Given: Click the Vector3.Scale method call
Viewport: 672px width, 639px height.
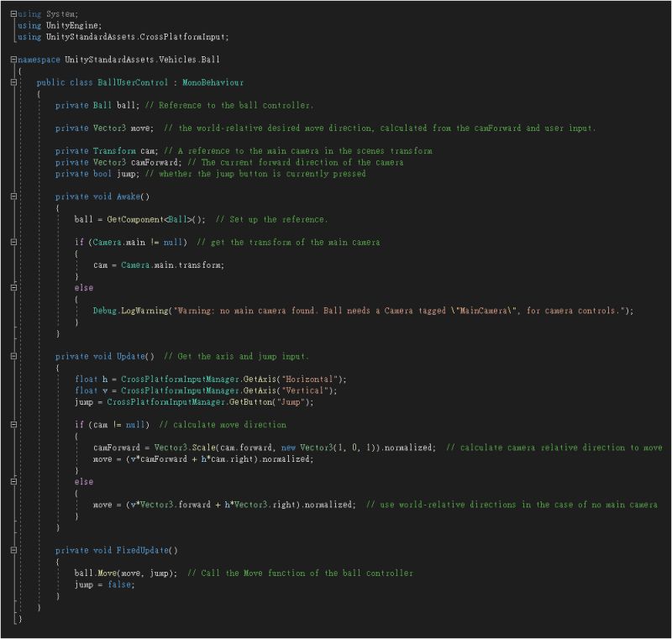Looking at the screenshot, I should click(185, 448).
